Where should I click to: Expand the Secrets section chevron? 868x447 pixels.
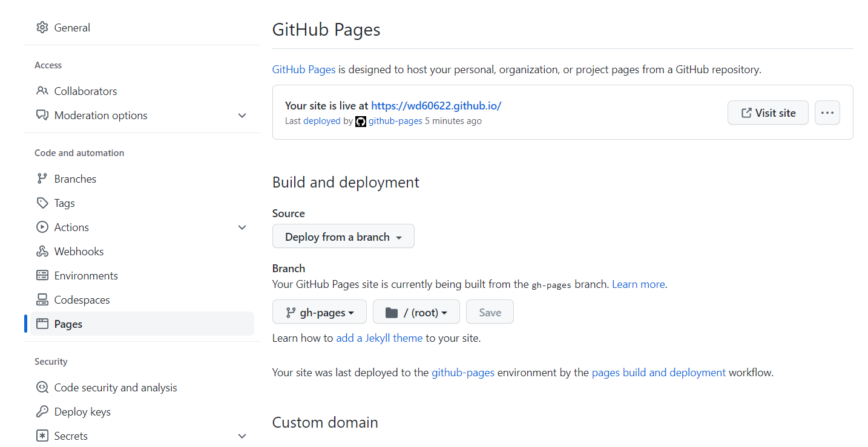click(242, 436)
